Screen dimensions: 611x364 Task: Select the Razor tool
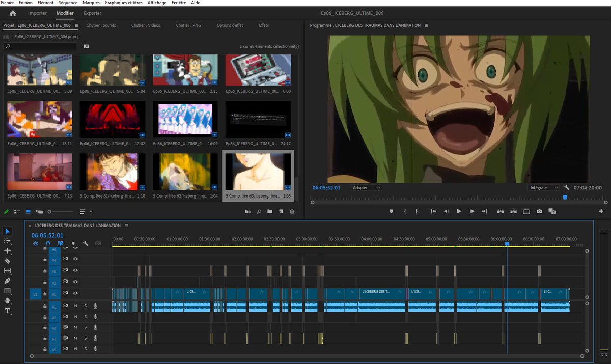coord(8,261)
